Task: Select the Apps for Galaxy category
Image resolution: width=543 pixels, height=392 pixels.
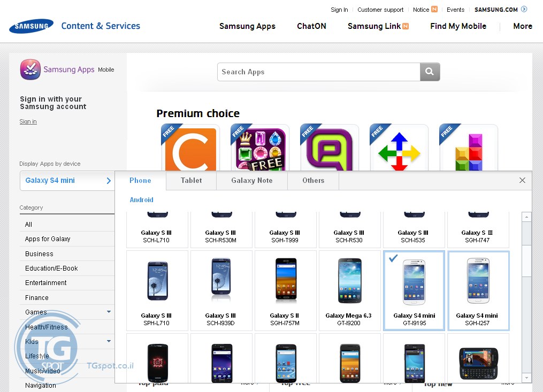Action: pos(67,239)
